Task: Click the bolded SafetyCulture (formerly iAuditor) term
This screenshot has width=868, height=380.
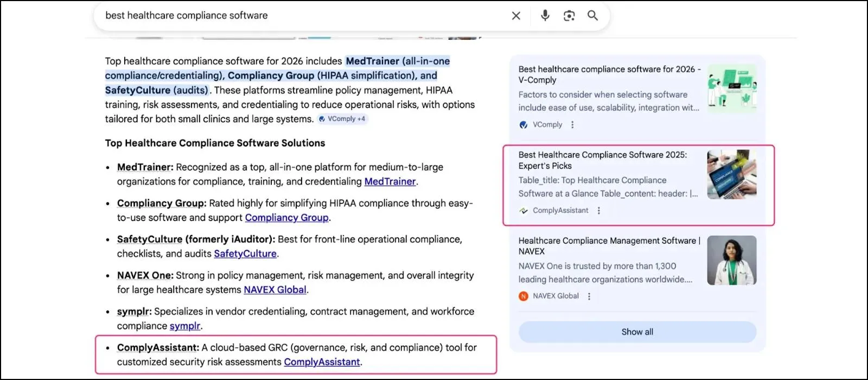Action: pos(196,239)
